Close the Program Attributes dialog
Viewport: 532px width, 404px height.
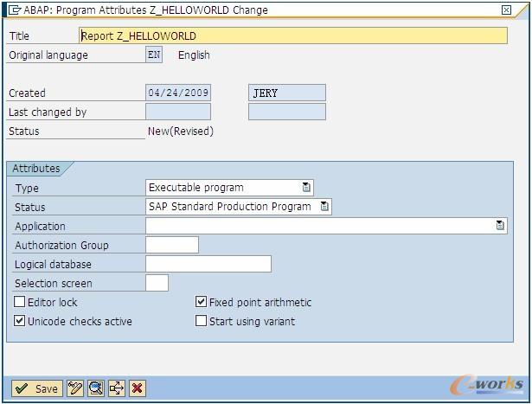[507, 10]
